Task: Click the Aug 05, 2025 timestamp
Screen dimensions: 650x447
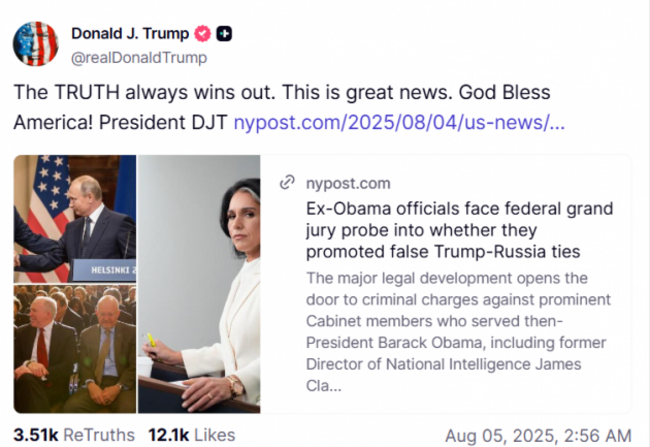Action: point(538,435)
